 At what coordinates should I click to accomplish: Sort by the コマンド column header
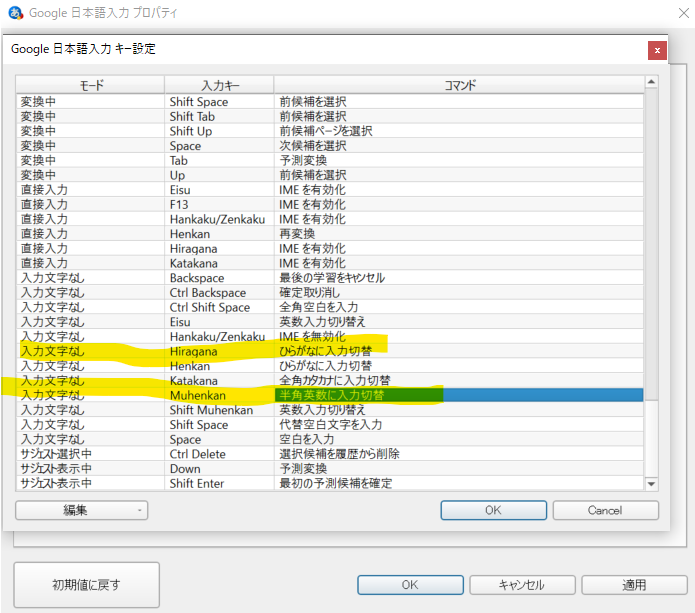coord(459,85)
